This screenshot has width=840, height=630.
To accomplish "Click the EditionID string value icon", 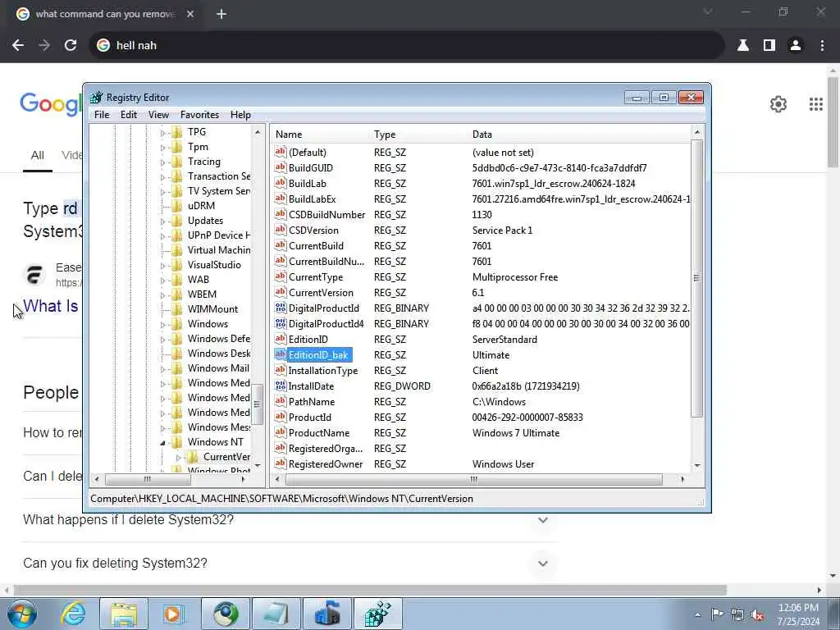I will pos(281,339).
